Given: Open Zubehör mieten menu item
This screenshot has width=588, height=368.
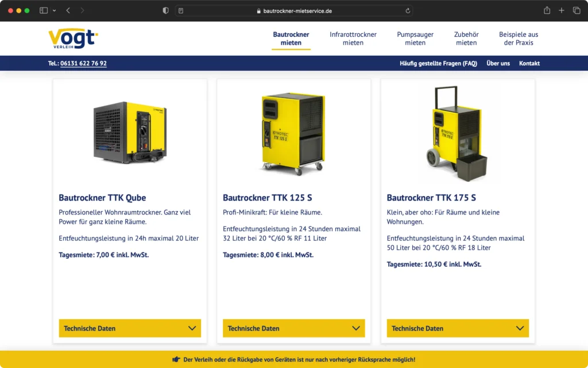Looking at the screenshot, I should click(466, 39).
